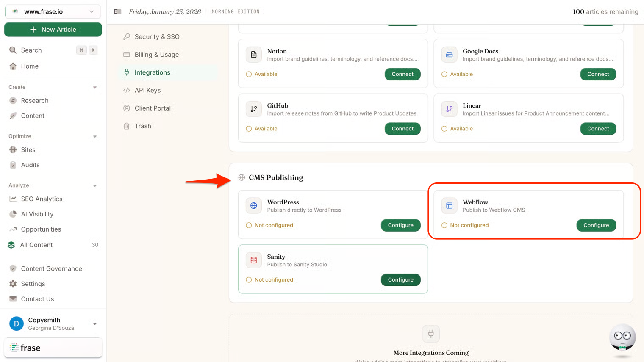Toggle the sidebar panel icon in header
644x362 pixels.
[118, 12]
